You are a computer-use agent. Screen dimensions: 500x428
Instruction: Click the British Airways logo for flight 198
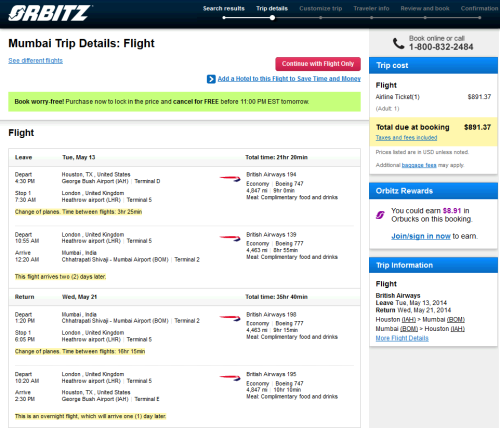click(x=230, y=318)
